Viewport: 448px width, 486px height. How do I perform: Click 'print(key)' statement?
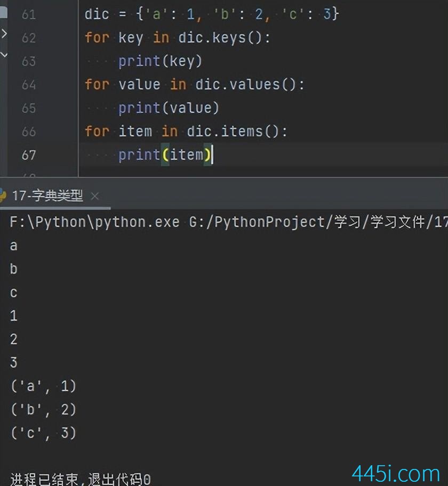click(x=160, y=61)
